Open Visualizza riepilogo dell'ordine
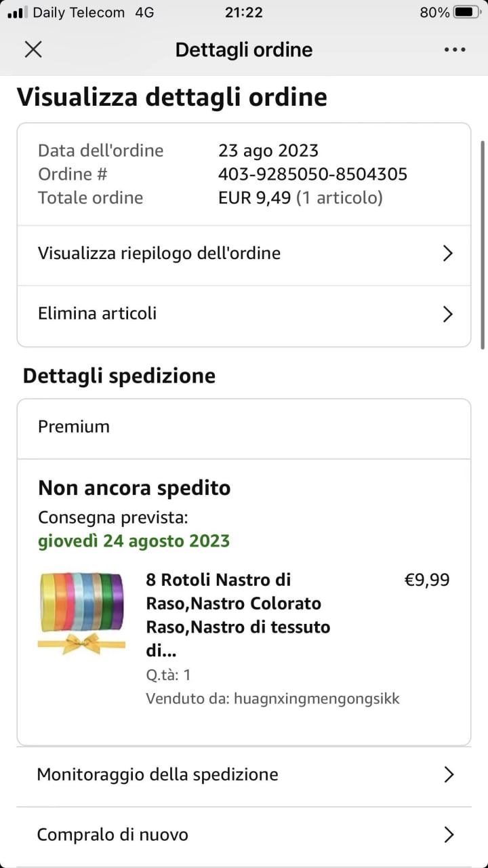Viewport: 488px width, 868px height. click(159, 254)
